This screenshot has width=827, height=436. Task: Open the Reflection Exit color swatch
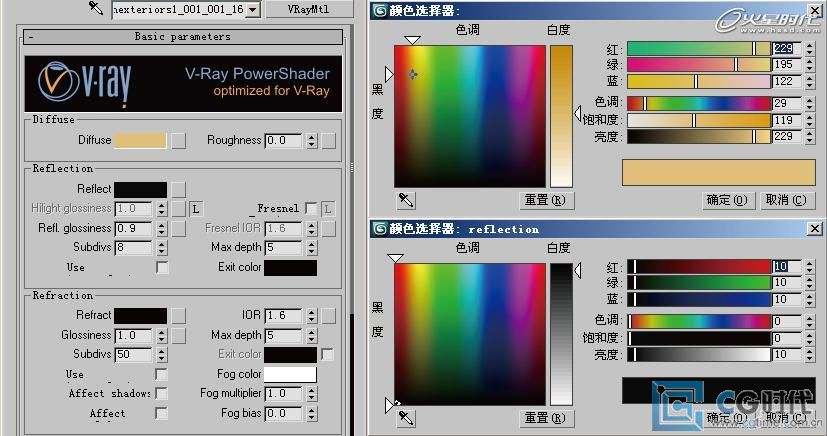coord(291,268)
